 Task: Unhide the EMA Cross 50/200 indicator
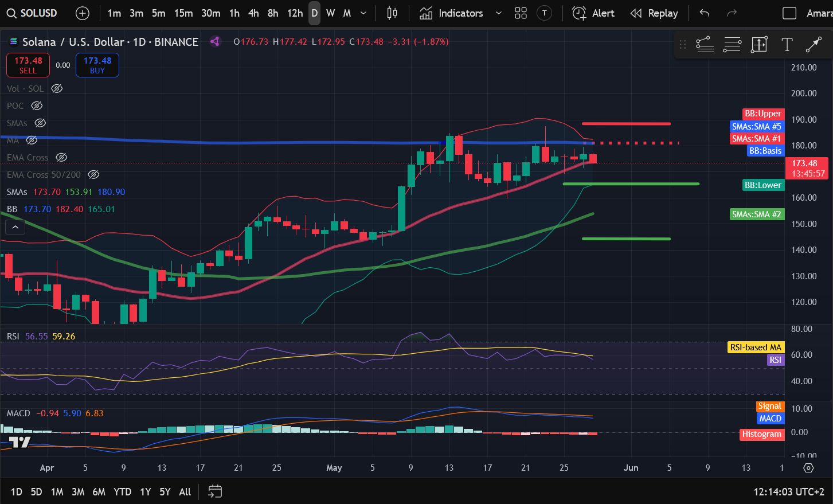93,174
